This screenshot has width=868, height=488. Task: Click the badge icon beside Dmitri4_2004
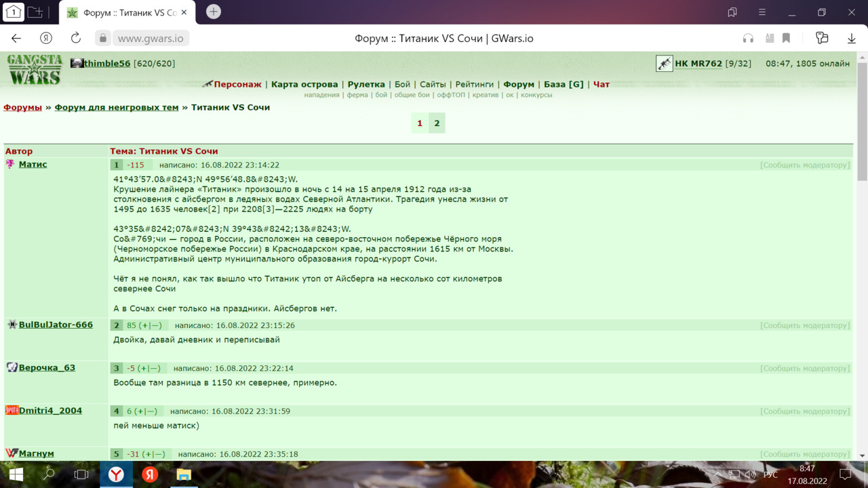(12, 410)
